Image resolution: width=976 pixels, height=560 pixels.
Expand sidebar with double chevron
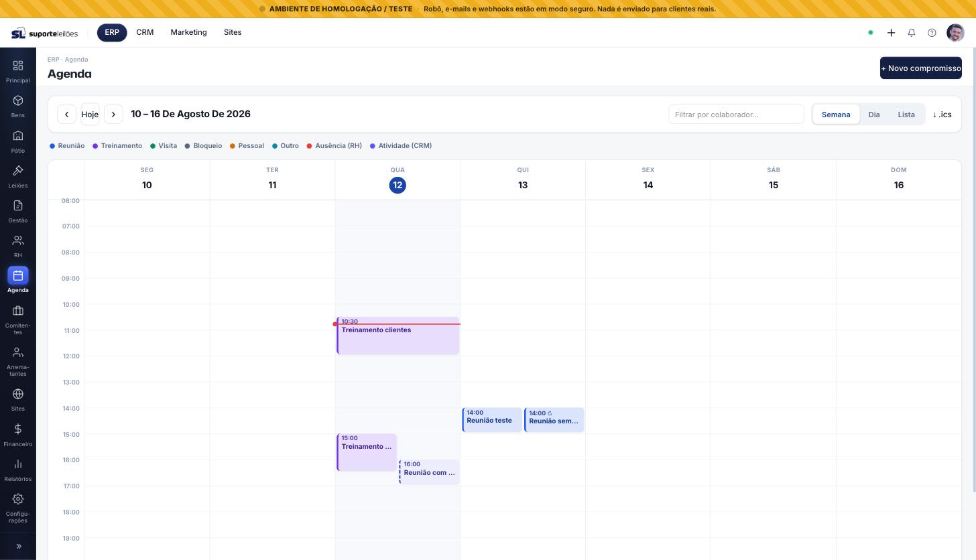pyautogui.click(x=18, y=547)
